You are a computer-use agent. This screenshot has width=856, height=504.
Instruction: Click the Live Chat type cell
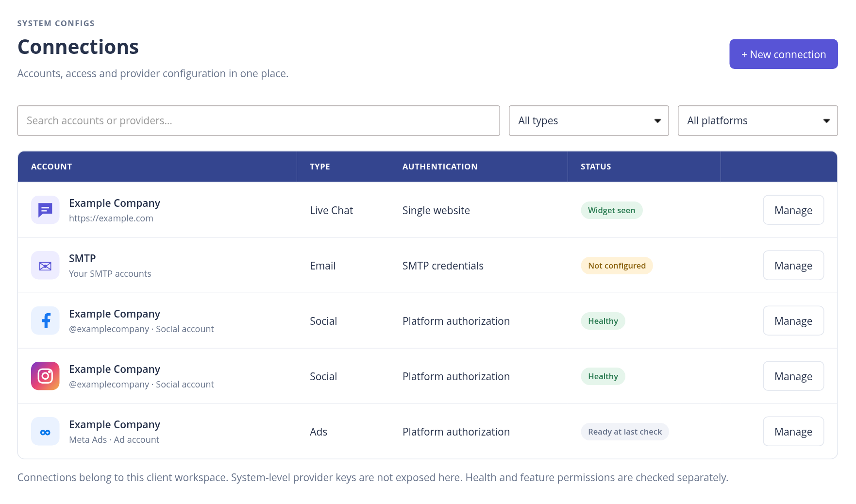[x=331, y=210]
